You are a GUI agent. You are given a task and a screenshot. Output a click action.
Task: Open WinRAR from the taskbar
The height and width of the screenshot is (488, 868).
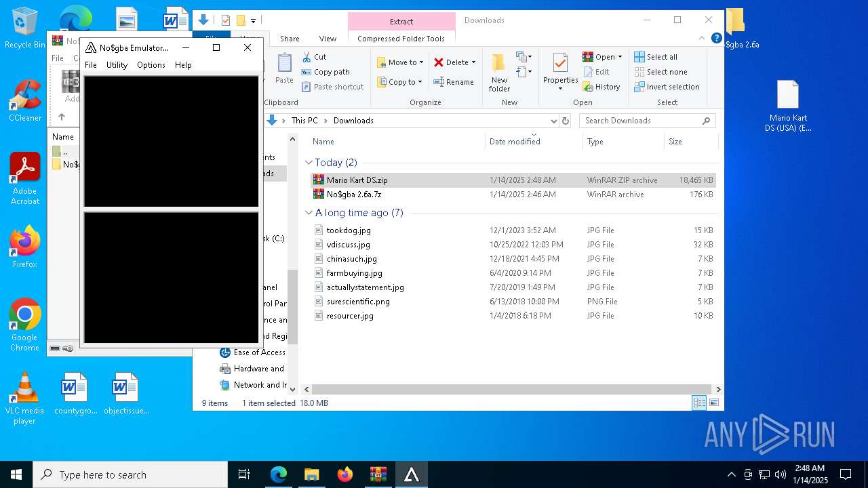[x=378, y=474]
